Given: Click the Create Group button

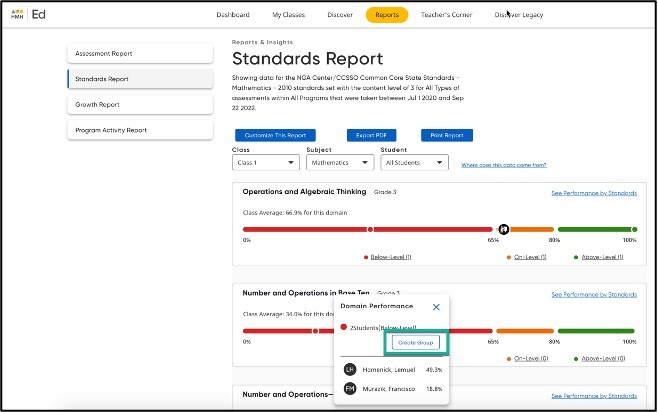Looking at the screenshot, I should (415, 342).
